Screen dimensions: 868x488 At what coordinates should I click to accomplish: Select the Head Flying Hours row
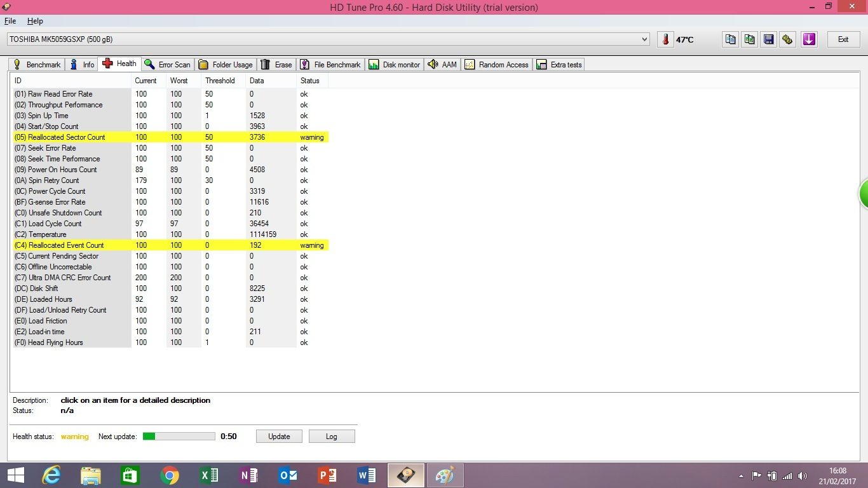coord(170,342)
